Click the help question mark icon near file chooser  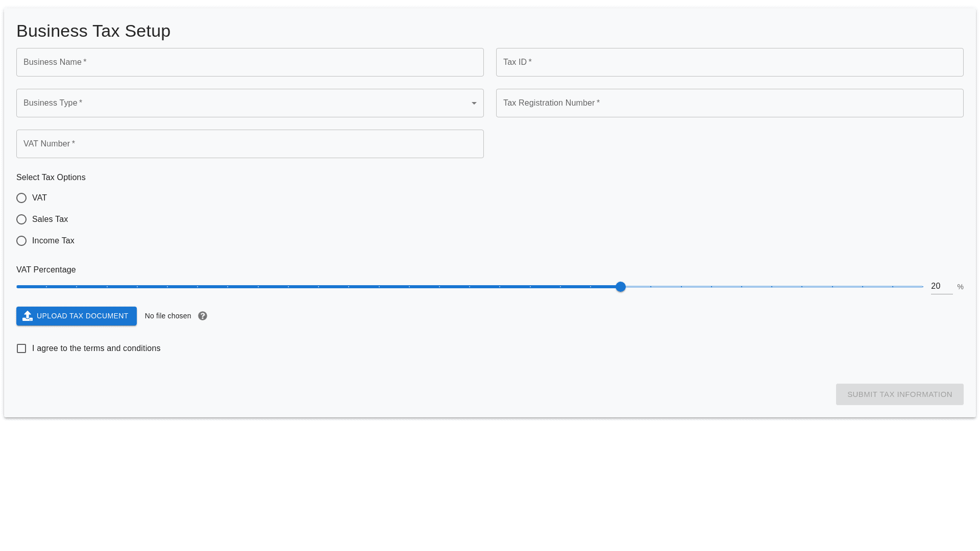pos(202,316)
